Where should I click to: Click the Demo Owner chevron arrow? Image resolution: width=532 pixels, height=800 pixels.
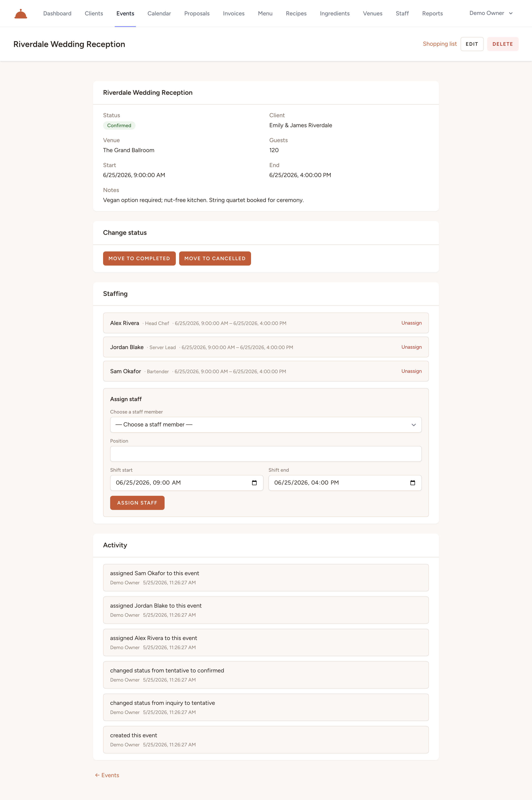point(511,13)
